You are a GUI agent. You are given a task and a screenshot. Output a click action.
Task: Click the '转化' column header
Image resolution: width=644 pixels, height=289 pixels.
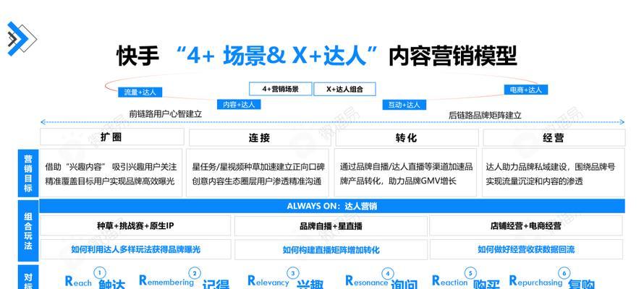tap(407, 138)
